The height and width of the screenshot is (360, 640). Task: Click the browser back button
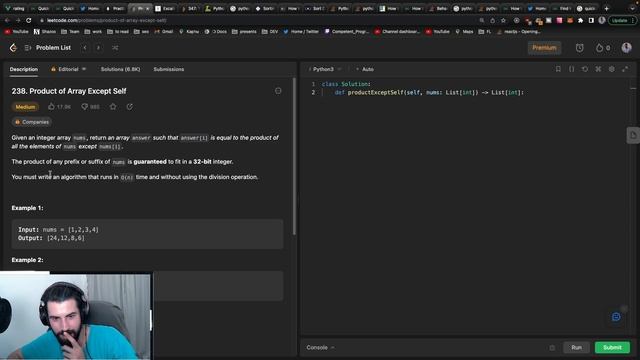7,20
